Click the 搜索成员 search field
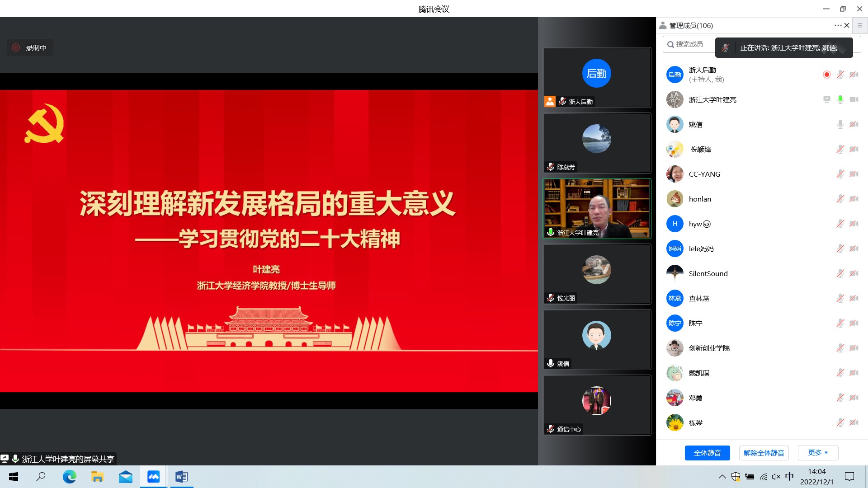This screenshot has height=488, width=868. pyautogui.click(x=689, y=44)
